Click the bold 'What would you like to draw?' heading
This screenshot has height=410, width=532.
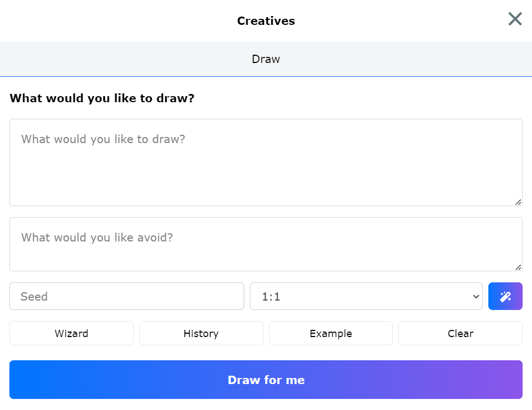tap(102, 99)
